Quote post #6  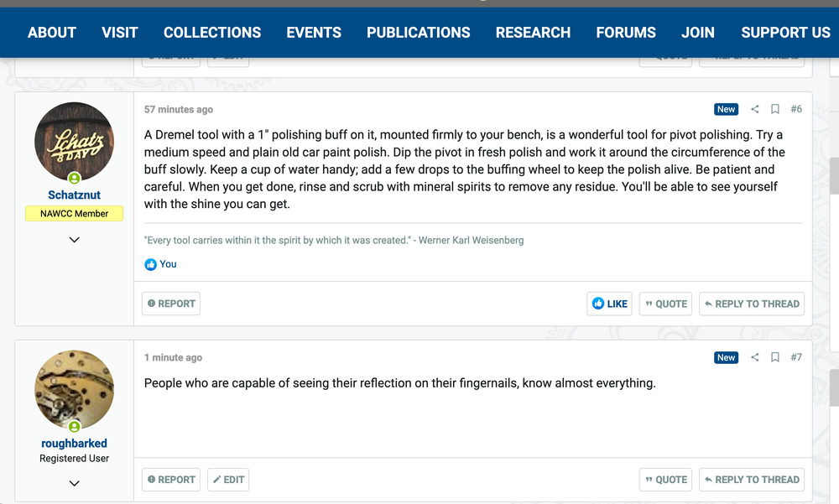tap(665, 304)
